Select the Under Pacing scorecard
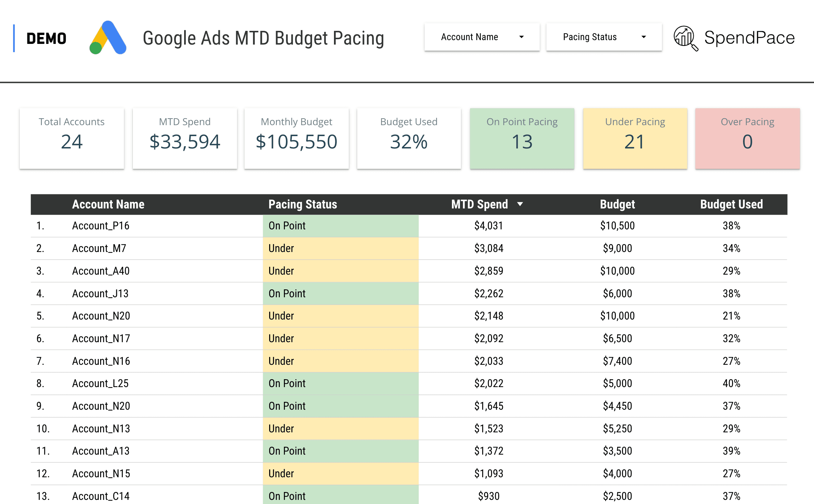The height and width of the screenshot is (504, 814). click(x=635, y=139)
